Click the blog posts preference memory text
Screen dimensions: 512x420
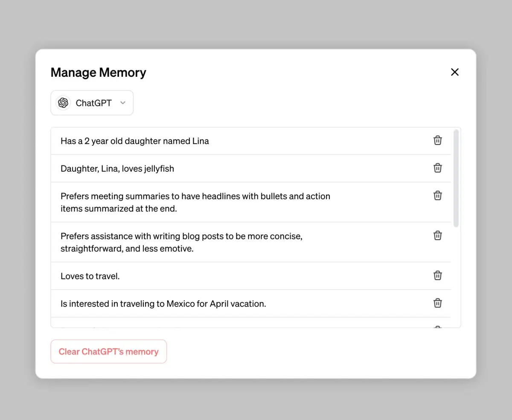pyautogui.click(x=181, y=242)
